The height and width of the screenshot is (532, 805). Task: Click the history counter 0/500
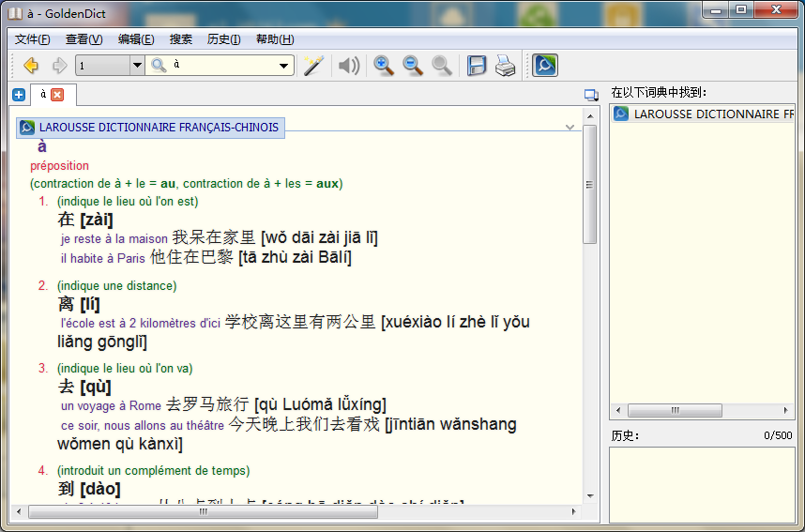point(778,436)
